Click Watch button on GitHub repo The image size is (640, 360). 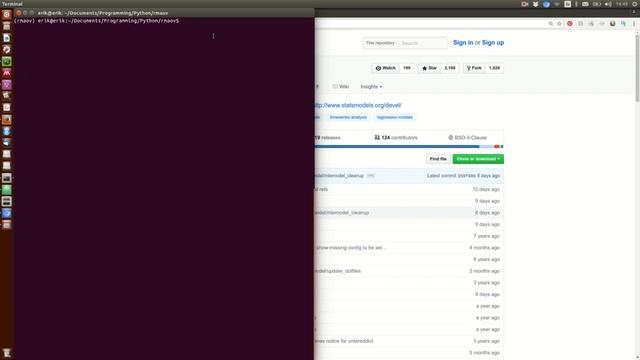(386, 68)
